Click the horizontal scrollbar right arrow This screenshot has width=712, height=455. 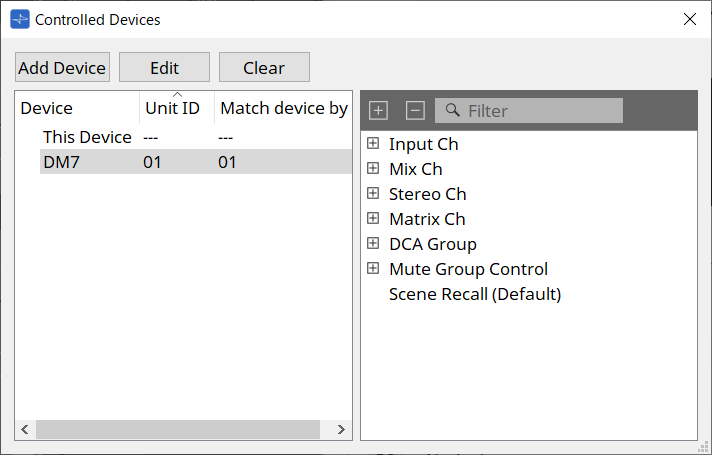341,429
